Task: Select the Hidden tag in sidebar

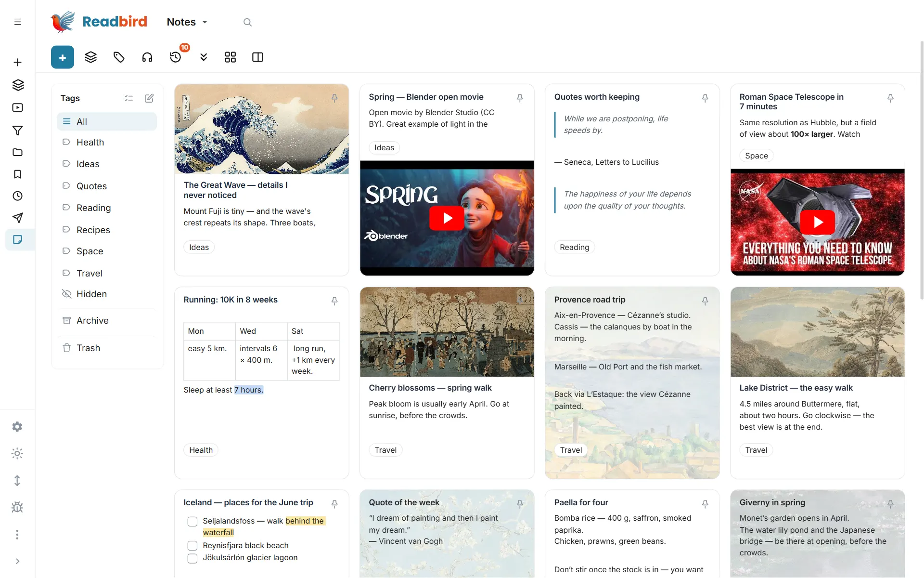Action: [107, 294]
